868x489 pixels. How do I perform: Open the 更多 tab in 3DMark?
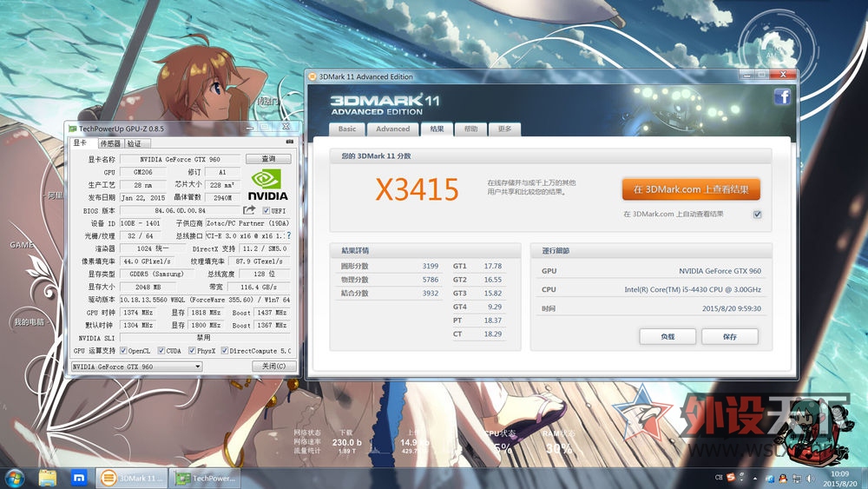504,129
